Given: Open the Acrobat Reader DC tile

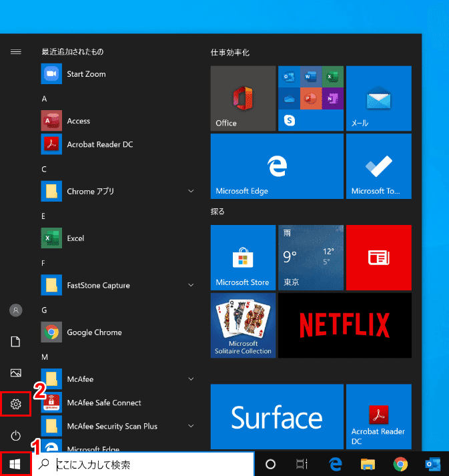Looking at the screenshot, I should pos(379,417).
